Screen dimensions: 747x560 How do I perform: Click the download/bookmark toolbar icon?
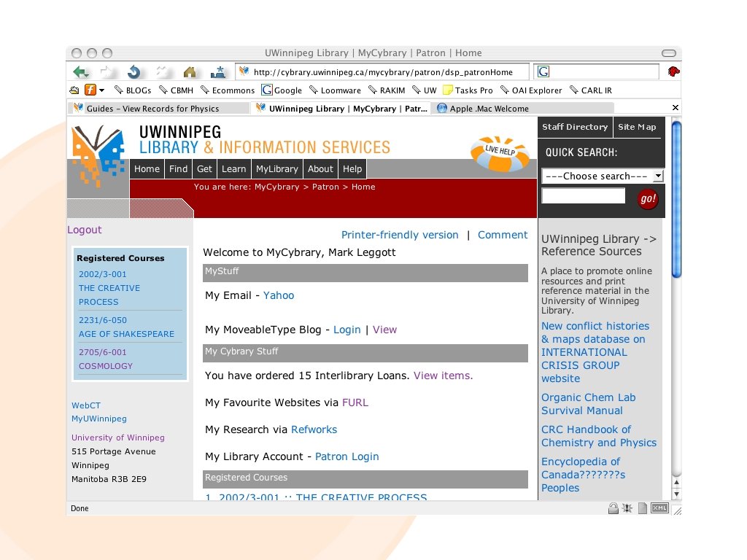[x=218, y=72]
